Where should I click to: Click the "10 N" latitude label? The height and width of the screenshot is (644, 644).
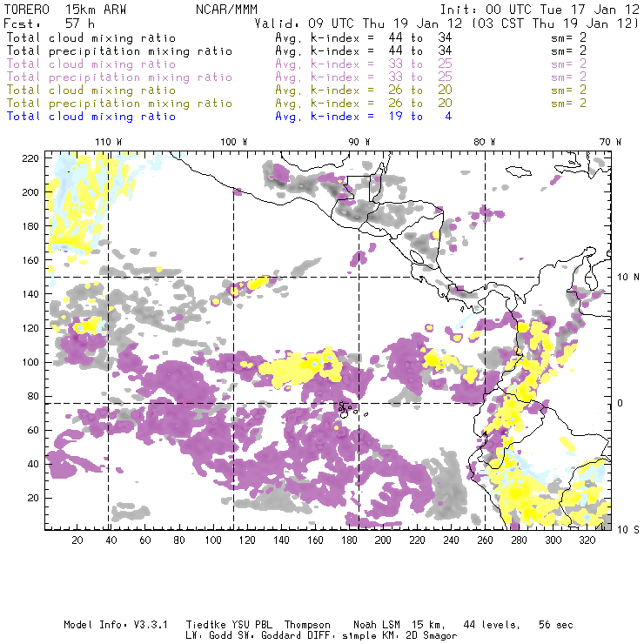tap(628, 278)
